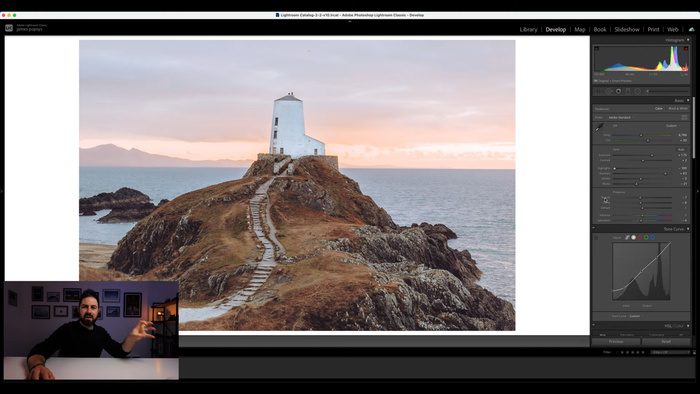700x394 pixels.
Task: Click the middle point on the tone curve
Action: (642, 271)
